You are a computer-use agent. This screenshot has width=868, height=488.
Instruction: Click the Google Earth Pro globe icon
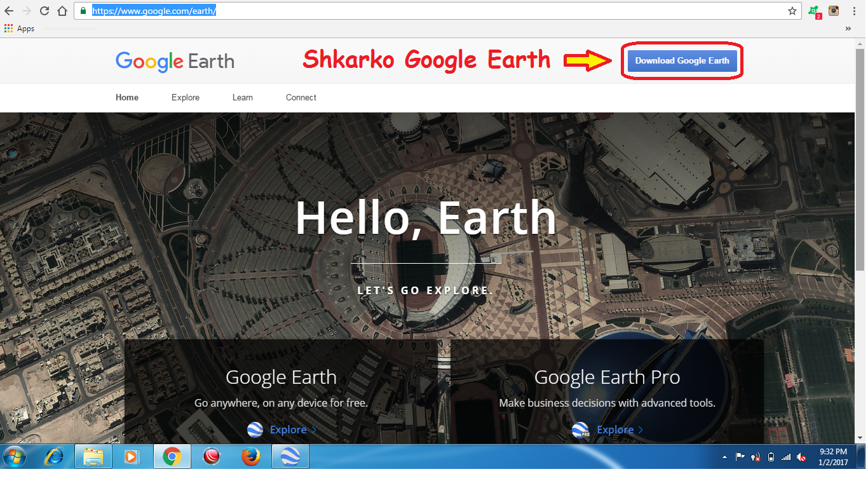point(581,430)
